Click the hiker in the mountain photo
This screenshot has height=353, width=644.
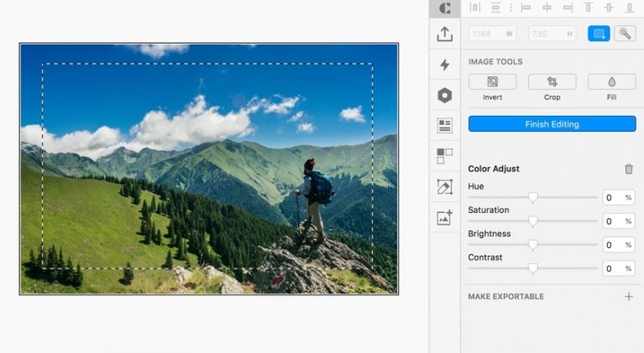point(314,197)
